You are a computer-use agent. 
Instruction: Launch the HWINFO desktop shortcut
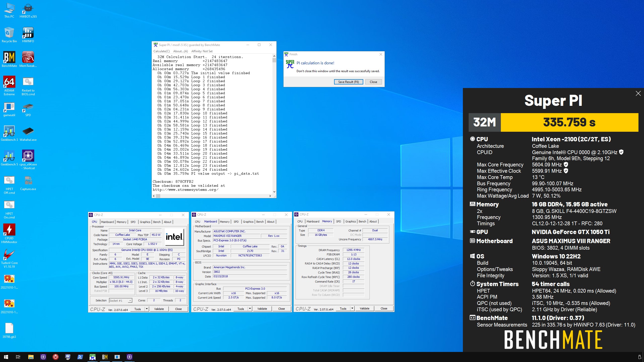(28, 35)
